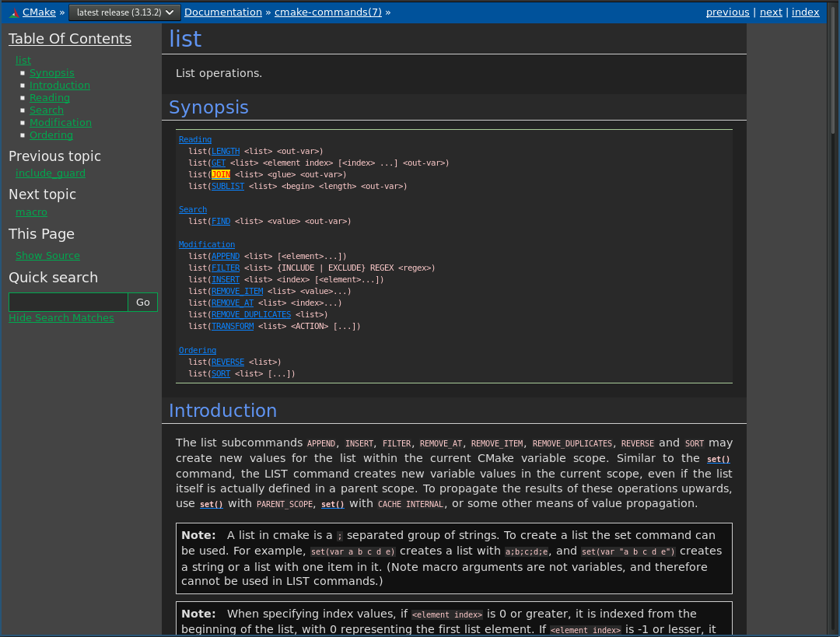Viewport: 840px width, 637px height.
Task: Open the LENGTH subcommand link
Action: click(x=226, y=151)
